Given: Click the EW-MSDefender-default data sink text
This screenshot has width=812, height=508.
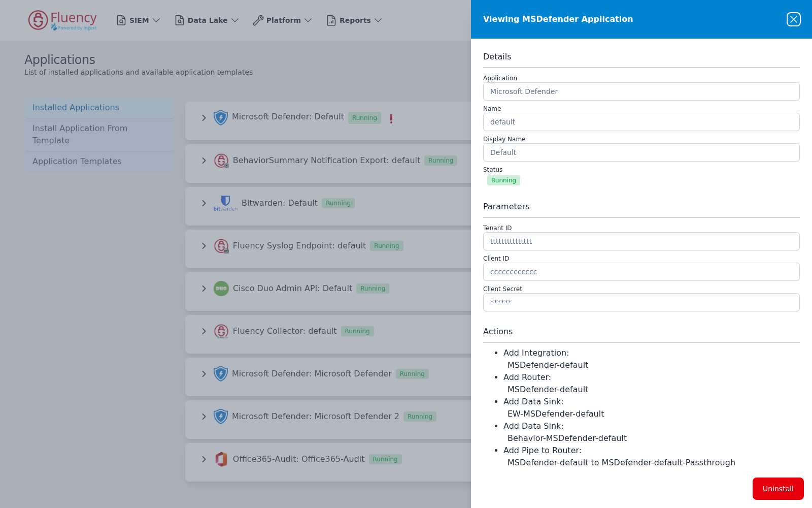Looking at the screenshot, I should point(556,414).
